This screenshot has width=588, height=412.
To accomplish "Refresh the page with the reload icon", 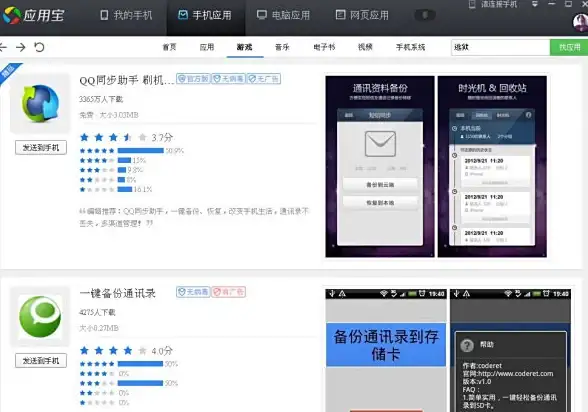I will click(x=39, y=47).
